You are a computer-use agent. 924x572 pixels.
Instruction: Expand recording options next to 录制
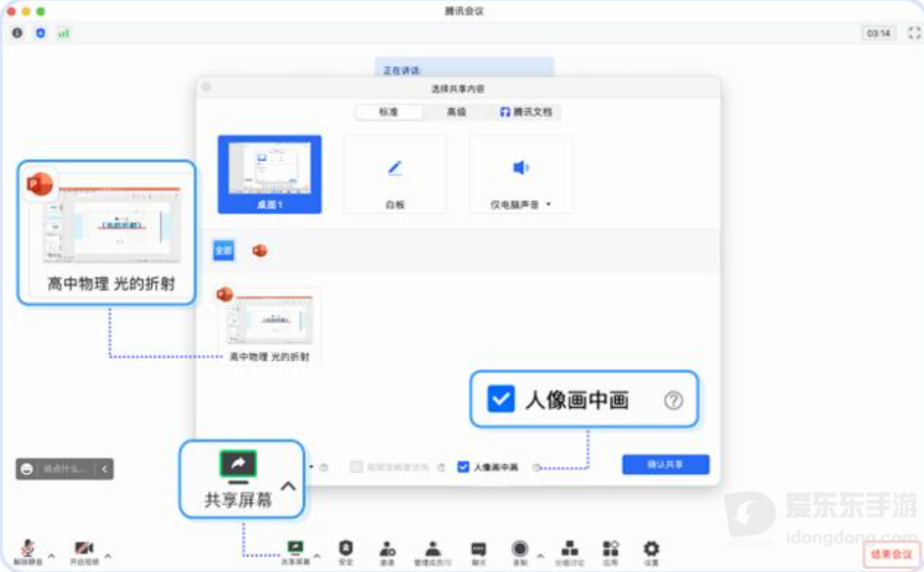click(540, 555)
